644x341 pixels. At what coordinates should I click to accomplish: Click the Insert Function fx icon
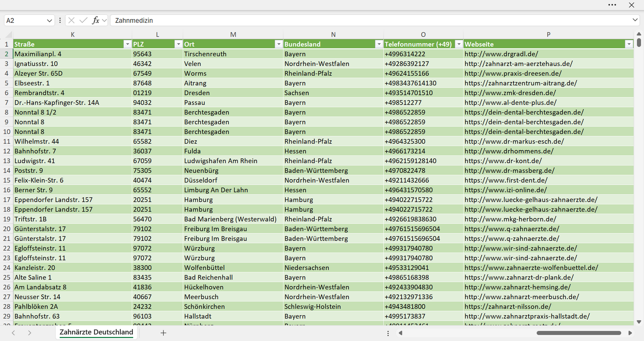[95, 20]
